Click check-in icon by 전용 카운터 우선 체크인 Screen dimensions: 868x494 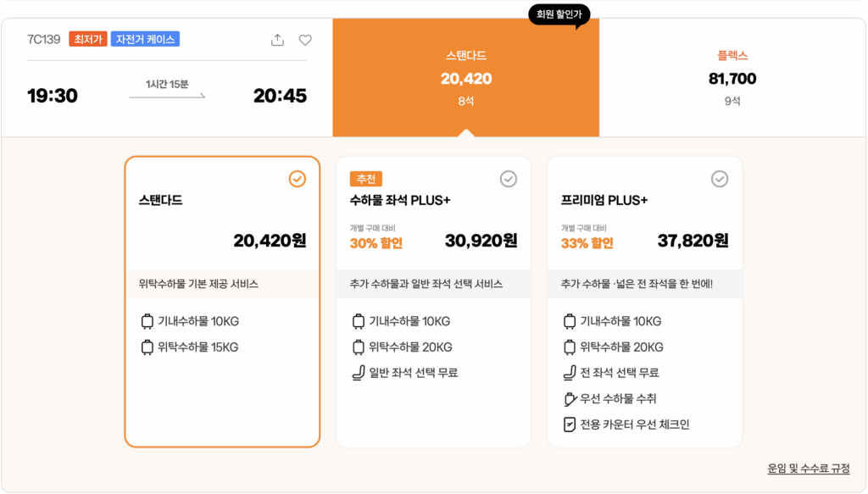(x=569, y=425)
